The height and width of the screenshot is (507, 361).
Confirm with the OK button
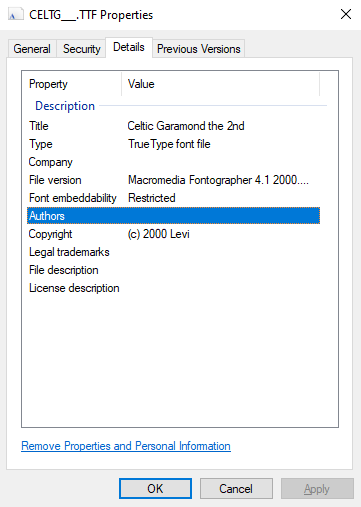point(155,489)
